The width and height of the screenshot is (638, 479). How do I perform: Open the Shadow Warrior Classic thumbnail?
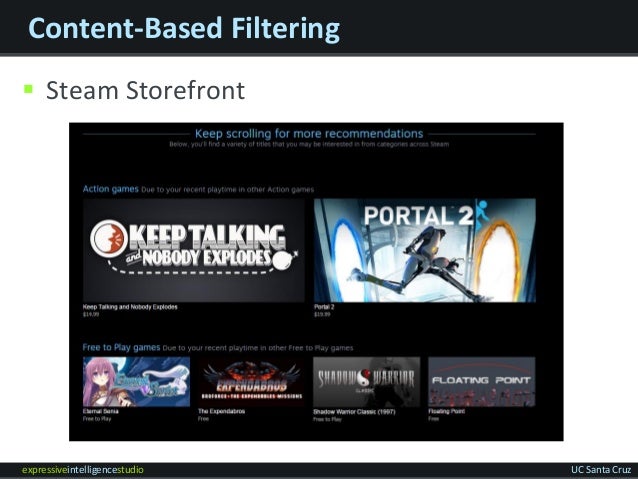tap(367, 382)
